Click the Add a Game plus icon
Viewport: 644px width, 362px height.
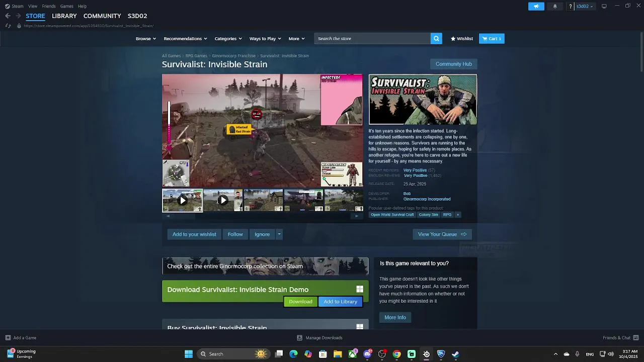[x=8, y=337]
